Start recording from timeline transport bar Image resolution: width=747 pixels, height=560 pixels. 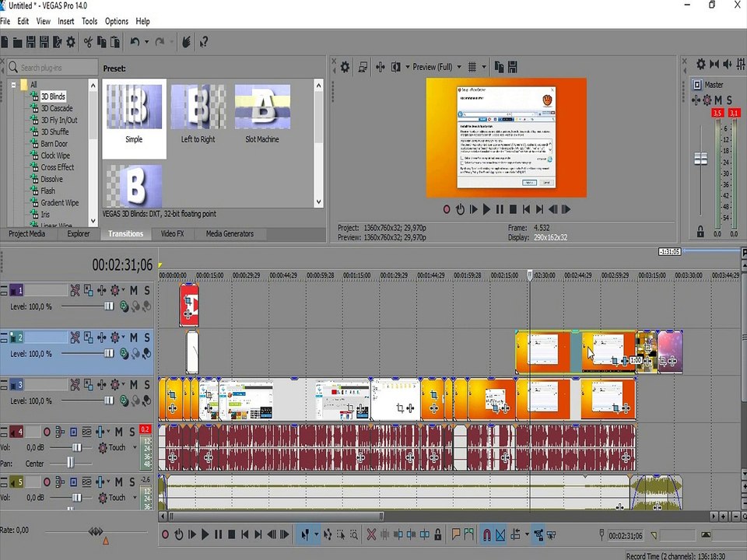[165, 535]
